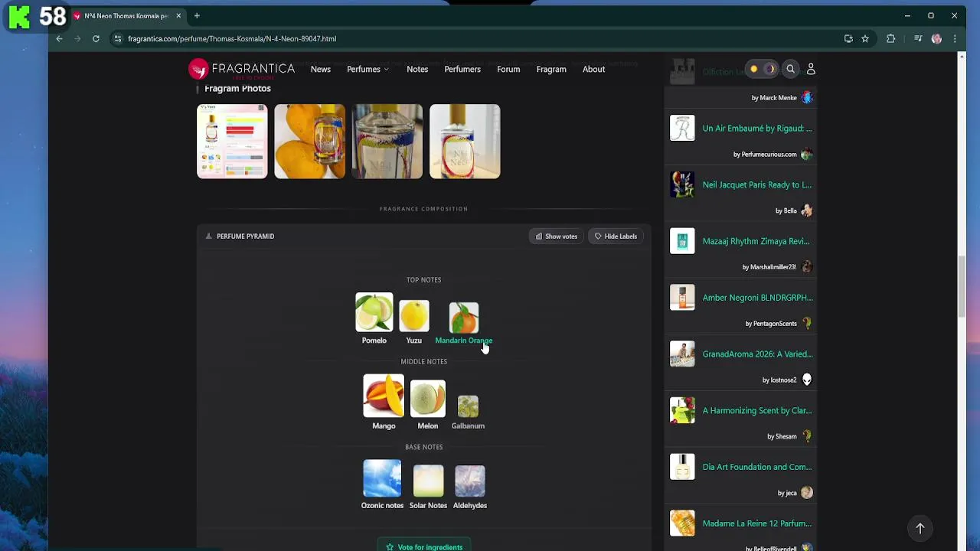Open the third Fragram bottle photo
Screen dimensions: 980x551
(x=387, y=142)
